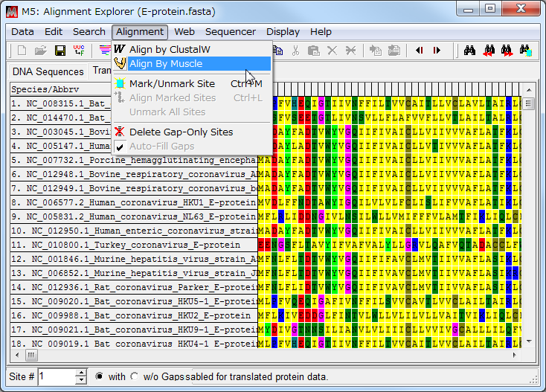Switch to the DNA Sequences tab
Screen dimensions: 546x392
(x=48, y=71)
